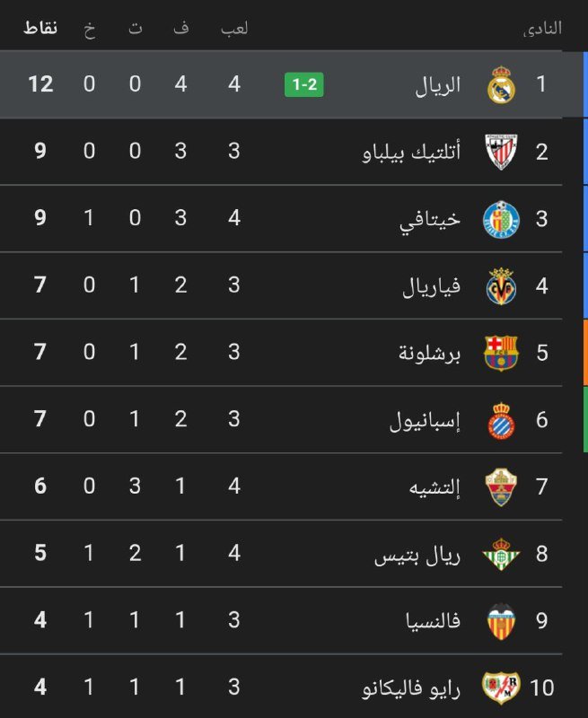Screen dimensions: 588x718
Task: Click the Villarreal club crest
Action: pyautogui.click(x=501, y=286)
